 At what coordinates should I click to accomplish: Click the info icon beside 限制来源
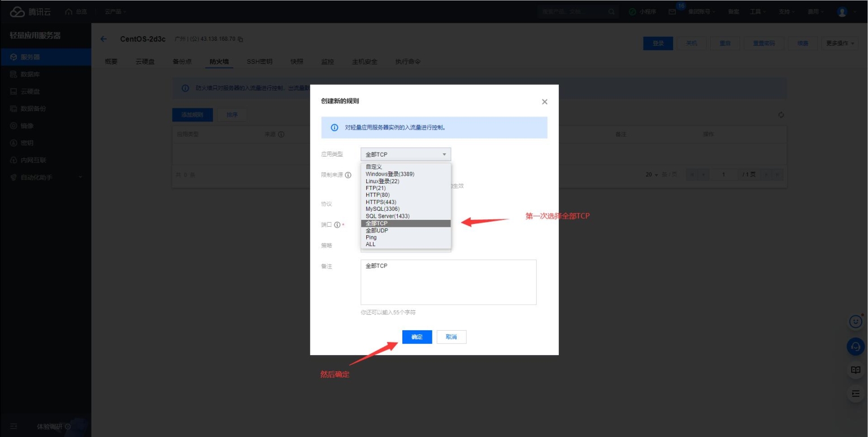coord(348,175)
